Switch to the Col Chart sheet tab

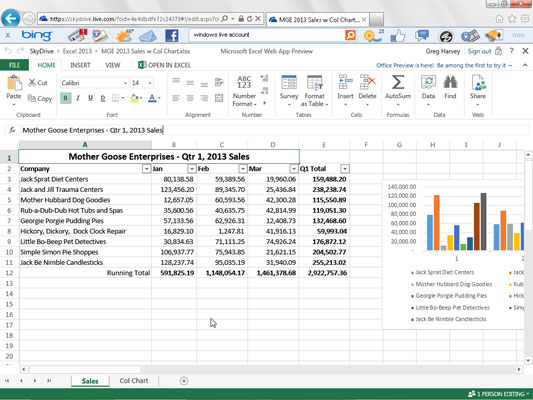[x=134, y=381]
